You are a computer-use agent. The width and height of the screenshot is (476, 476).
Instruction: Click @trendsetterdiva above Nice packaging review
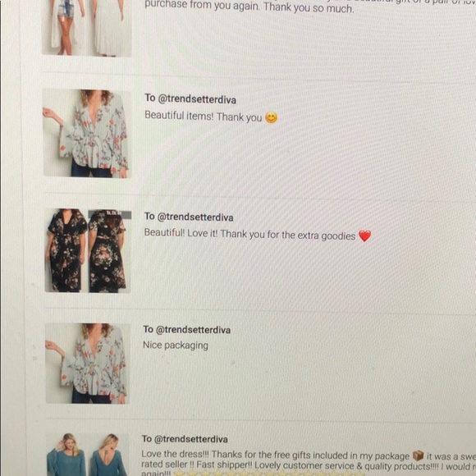pyautogui.click(x=193, y=330)
